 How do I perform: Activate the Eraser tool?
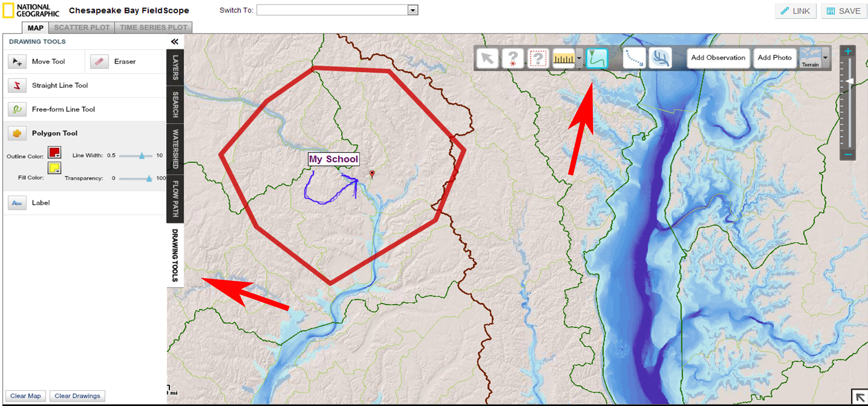(99, 62)
